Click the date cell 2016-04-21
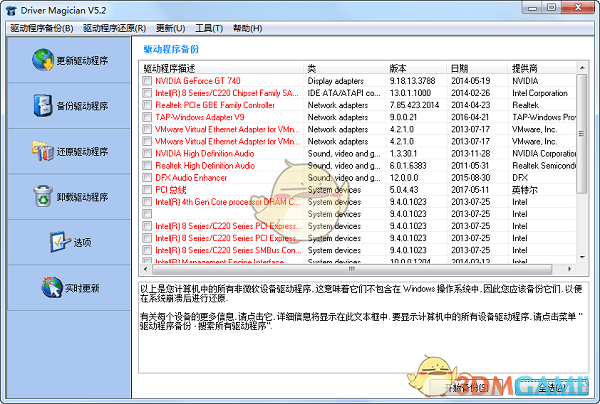The image size is (600, 404). [x=470, y=117]
